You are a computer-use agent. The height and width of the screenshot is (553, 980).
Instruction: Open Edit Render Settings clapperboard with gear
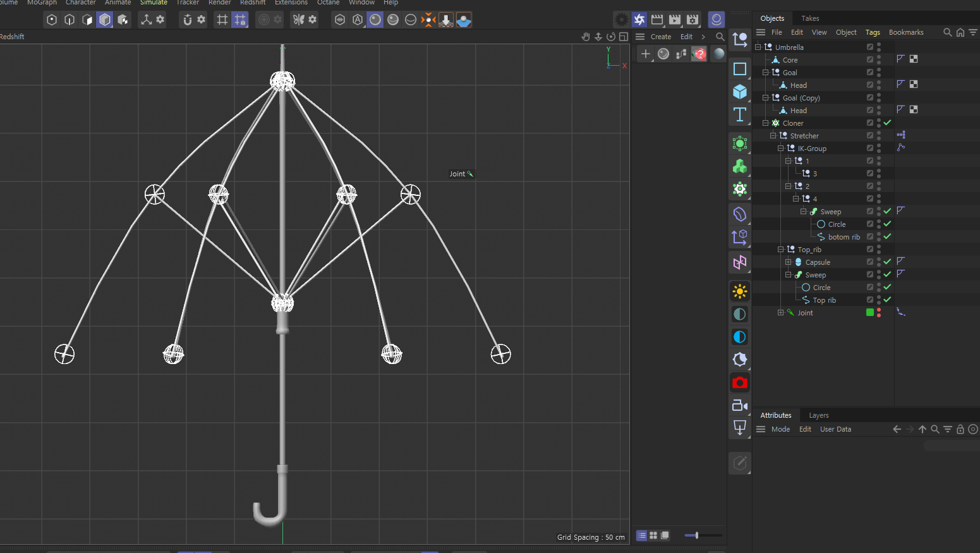[x=693, y=20]
